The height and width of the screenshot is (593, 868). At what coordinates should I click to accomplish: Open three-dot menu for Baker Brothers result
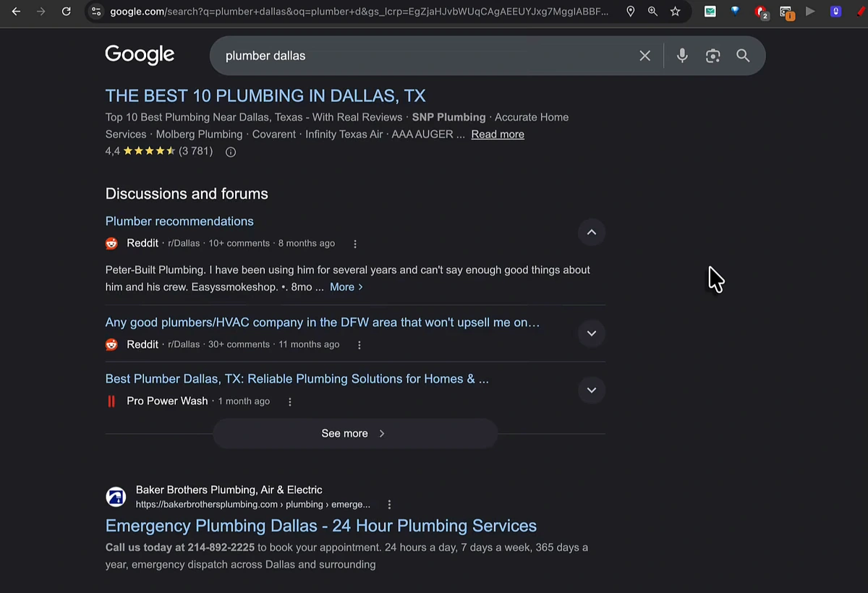[x=389, y=505]
